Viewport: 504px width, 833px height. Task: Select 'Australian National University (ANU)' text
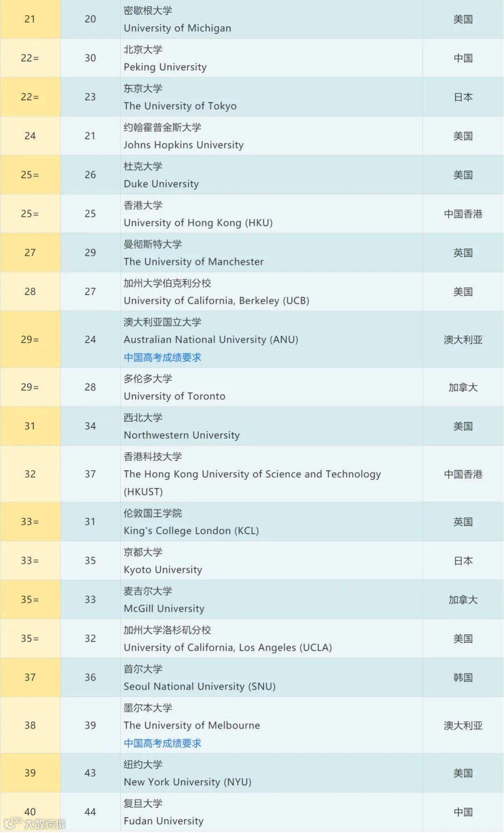click(x=211, y=340)
